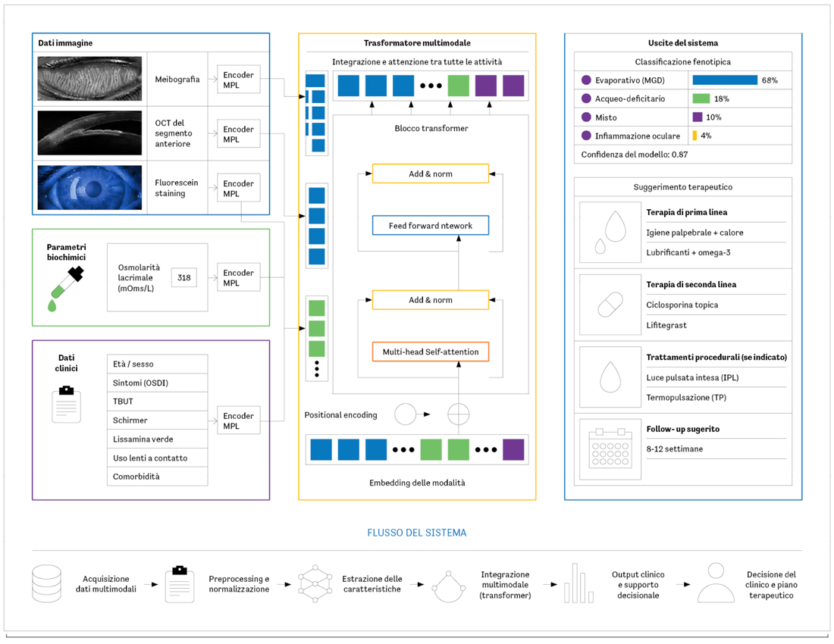Click the circular nodes icon before Integrazione multimodale
The height and width of the screenshot is (644, 834).
point(448,586)
